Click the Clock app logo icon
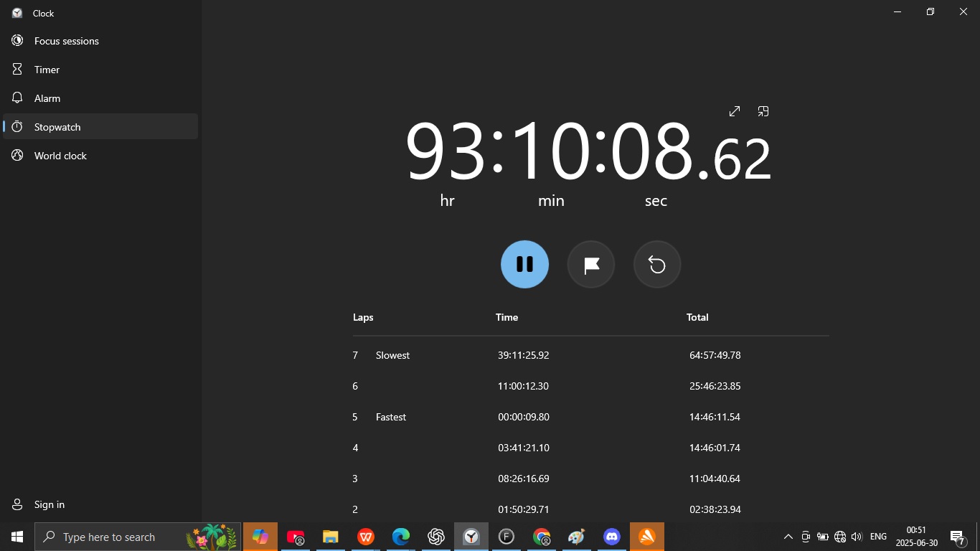The height and width of the screenshot is (551, 980). point(17,13)
